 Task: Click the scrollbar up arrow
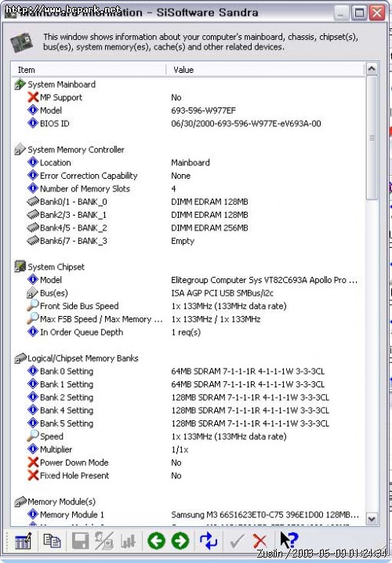point(372,68)
